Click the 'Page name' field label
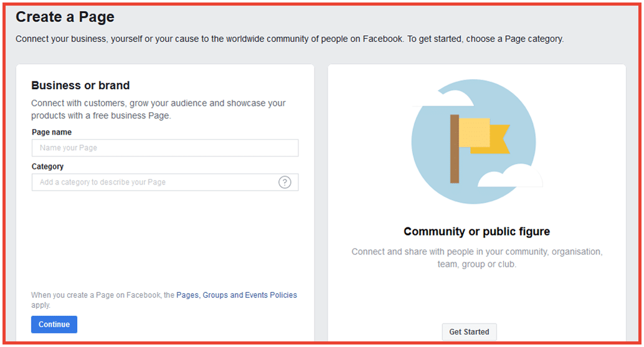The width and height of the screenshot is (644, 347). coord(51,132)
